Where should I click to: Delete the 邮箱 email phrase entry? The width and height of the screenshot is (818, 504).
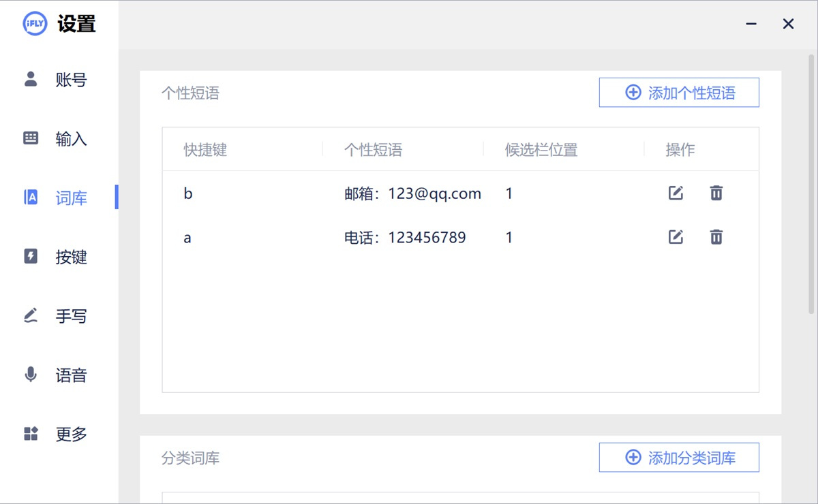[x=716, y=193]
